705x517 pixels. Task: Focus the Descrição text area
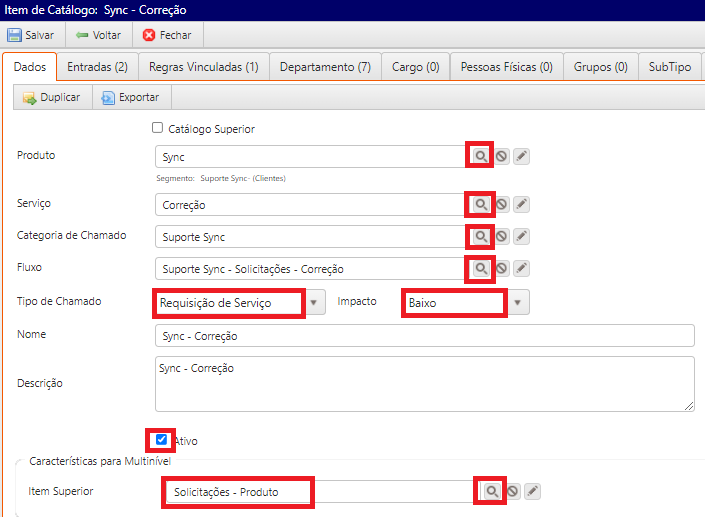(x=424, y=383)
